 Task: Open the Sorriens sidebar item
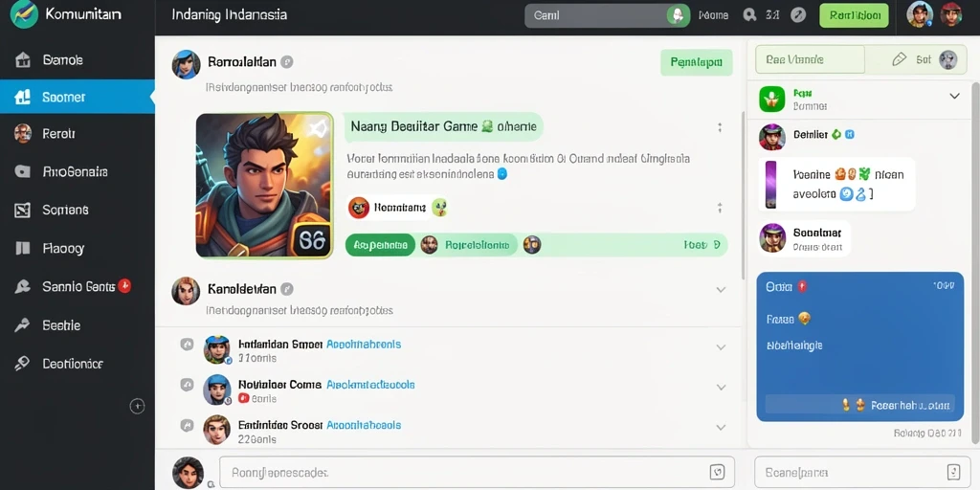[78, 210]
